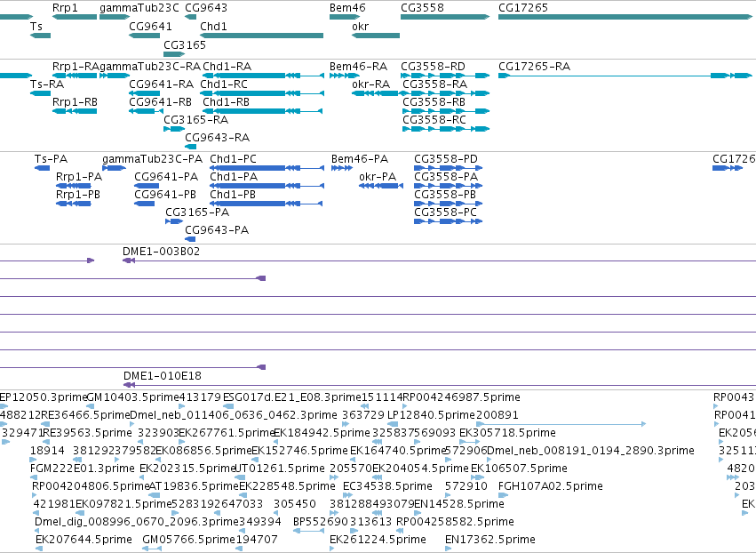Click the CG17265 gene arrow glyph
The width and height of the screenshot is (756, 553).
625,17
